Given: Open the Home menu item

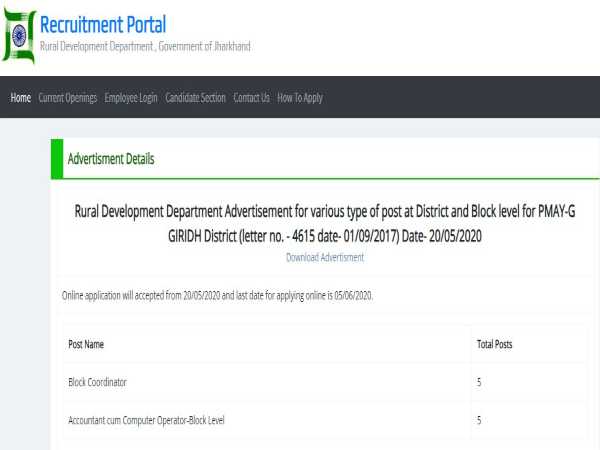Looking at the screenshot, I should point(20,98).
